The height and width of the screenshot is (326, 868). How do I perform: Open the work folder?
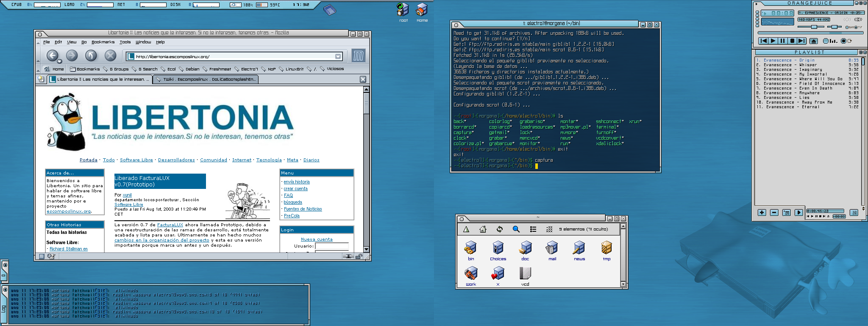point(471,276)
